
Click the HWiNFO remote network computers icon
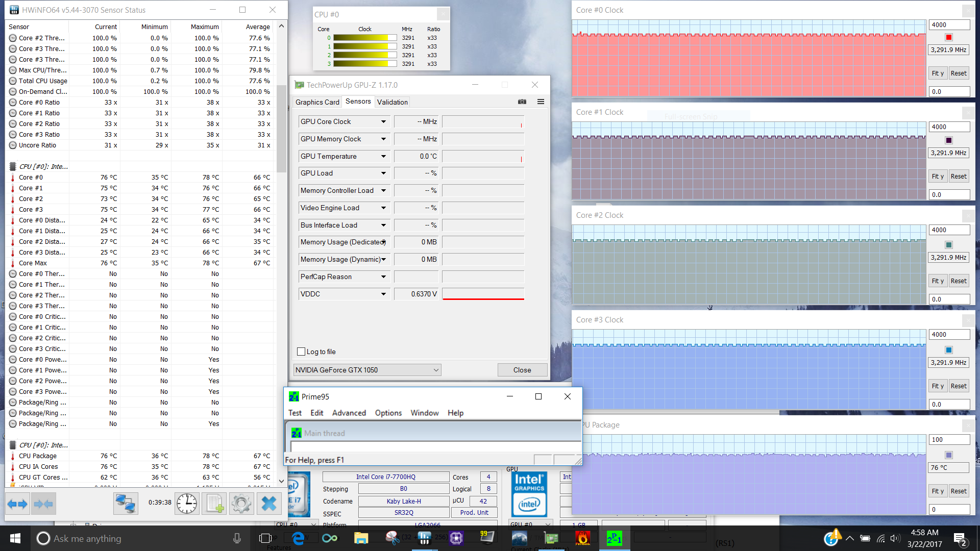coord(125,504)
